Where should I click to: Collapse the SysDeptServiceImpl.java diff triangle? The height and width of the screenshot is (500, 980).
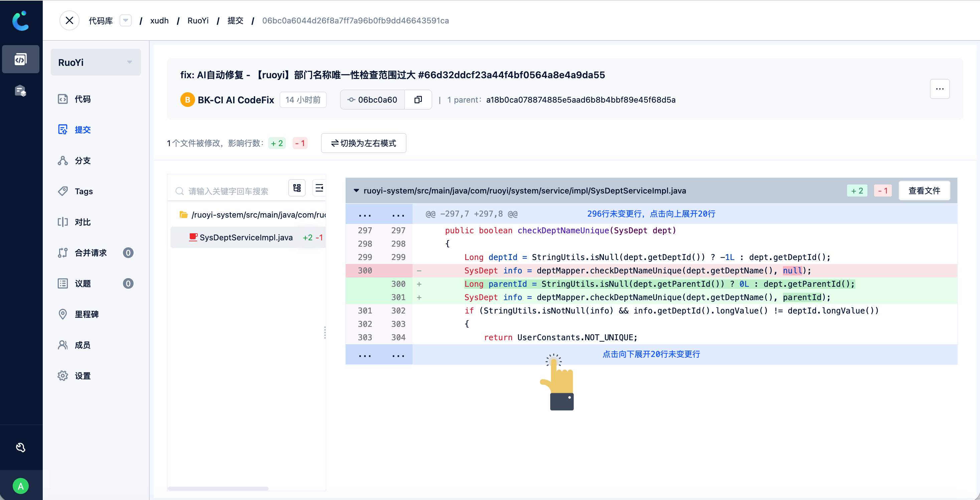pyautogui.click(x=356, y=191)
